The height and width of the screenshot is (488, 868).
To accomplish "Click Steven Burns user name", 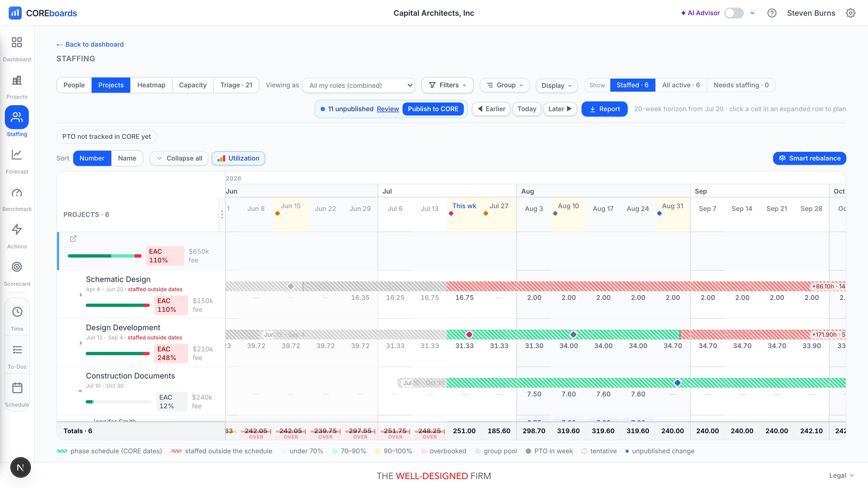I will [x=811, y=13].
